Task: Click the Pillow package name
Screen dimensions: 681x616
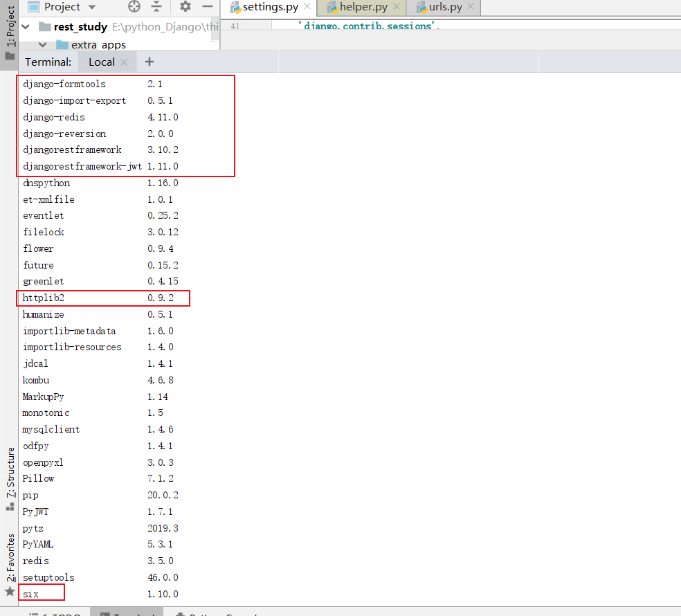Action: (38, 478)
